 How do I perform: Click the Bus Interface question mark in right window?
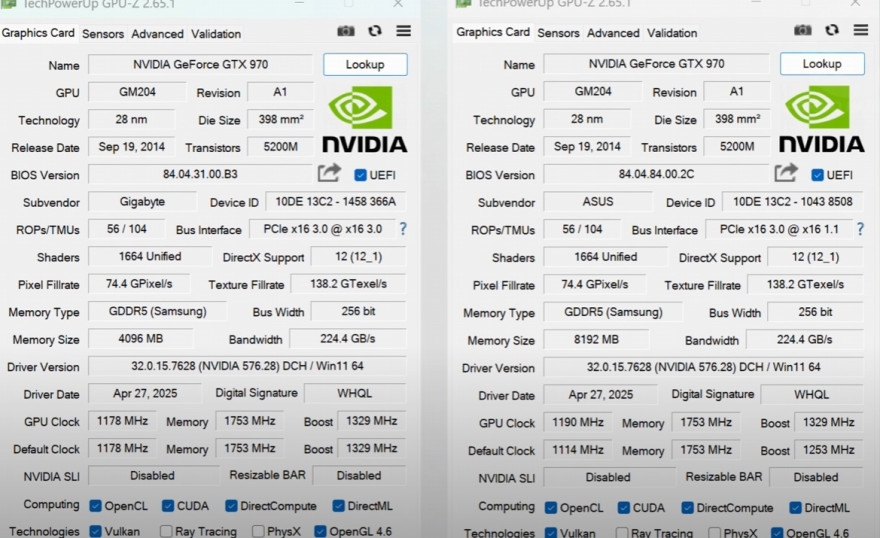click(x=860, y=228)
